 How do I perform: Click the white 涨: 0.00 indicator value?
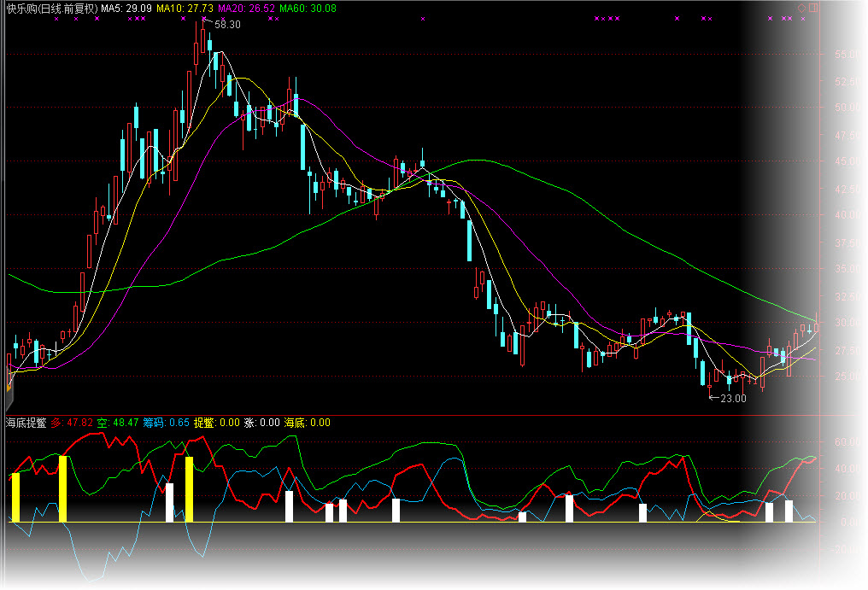point(261,423)
